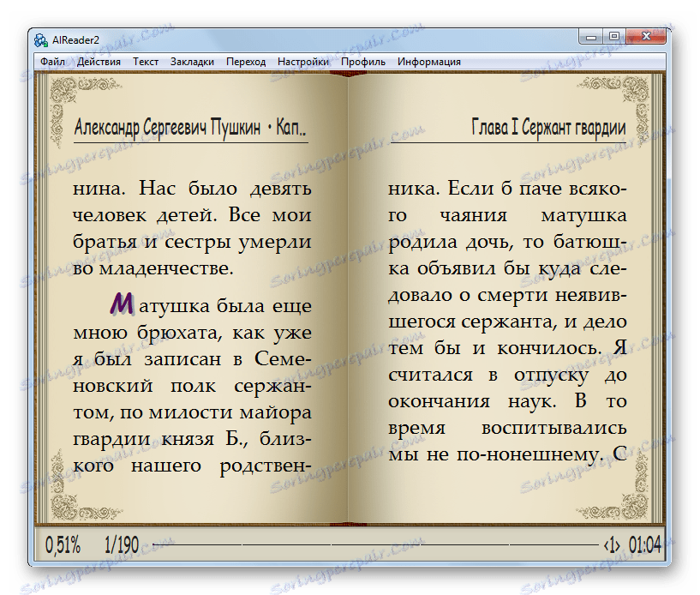This screenshot has width=700, height=595.
Task: Click the line 'ника. Если б паче всяко-' on right page
Action: pos(507,189)
